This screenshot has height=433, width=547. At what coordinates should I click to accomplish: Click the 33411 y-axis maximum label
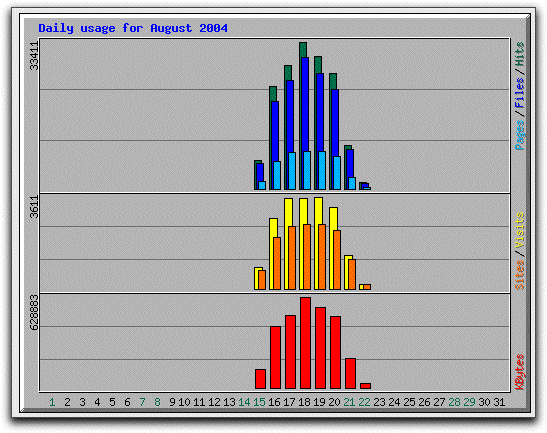(34, 55)
